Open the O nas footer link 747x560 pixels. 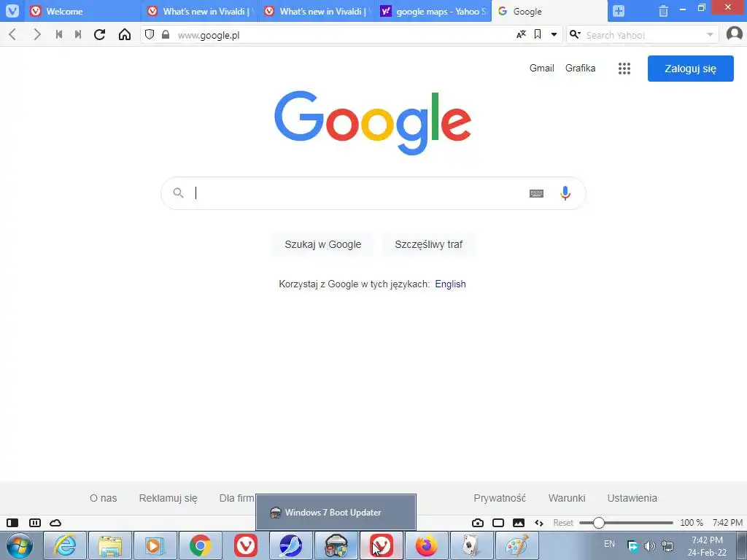[x=104, y=498]
